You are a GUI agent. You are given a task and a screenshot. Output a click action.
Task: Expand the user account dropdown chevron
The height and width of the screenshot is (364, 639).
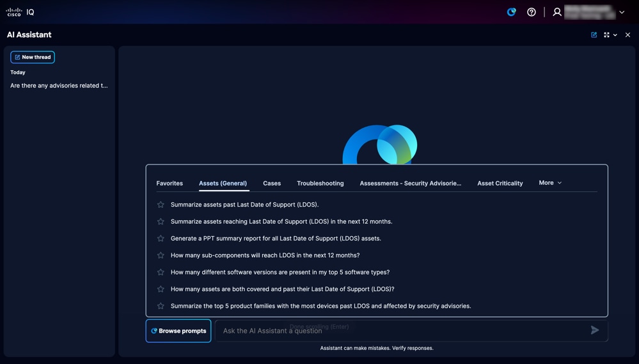(622, 12)
